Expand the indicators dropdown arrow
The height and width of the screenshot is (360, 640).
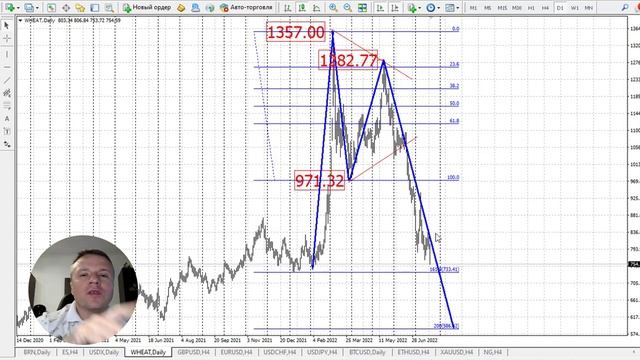click(x=420, y=8)
